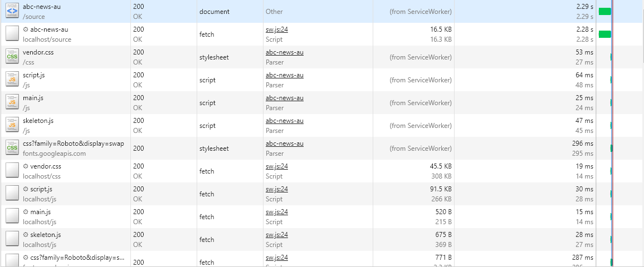Open sw.js:24 initiator in abc-news-au fetch row
Image resolution: width=644 pixels, height=267 pixels.
pos(277,29)
